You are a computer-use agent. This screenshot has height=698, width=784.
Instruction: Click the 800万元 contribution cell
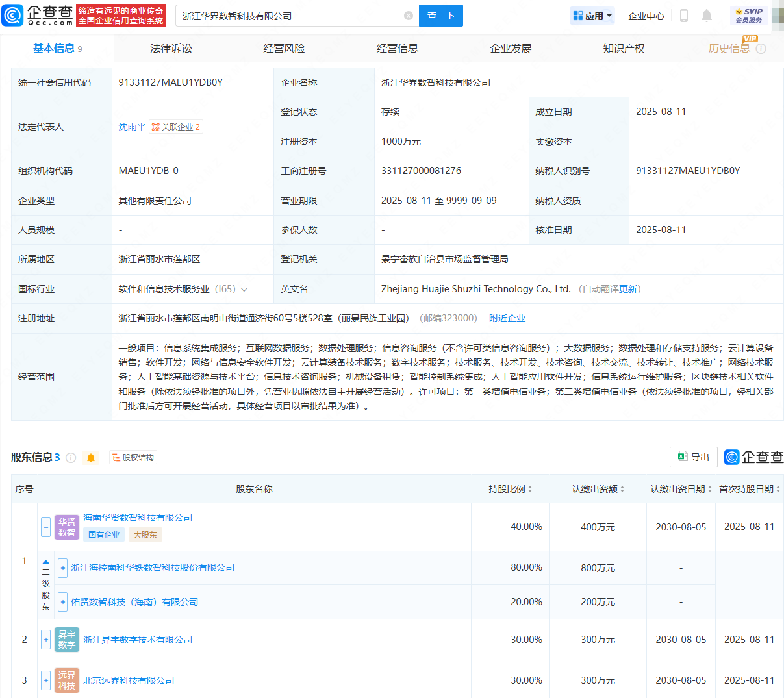(x=598, y=567)
